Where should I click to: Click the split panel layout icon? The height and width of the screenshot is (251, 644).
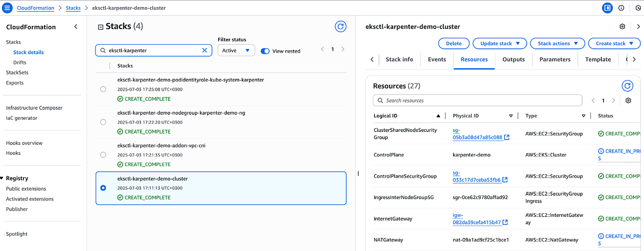(x=608, y=8)
